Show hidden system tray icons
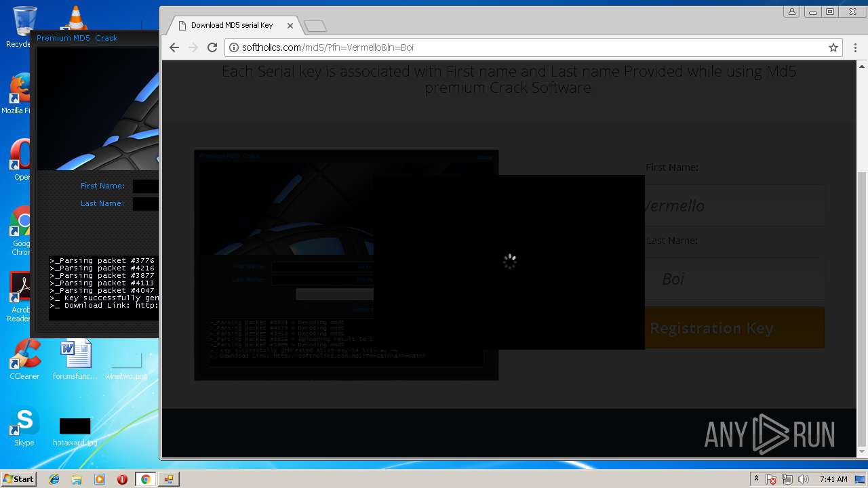 click(756, 479)
